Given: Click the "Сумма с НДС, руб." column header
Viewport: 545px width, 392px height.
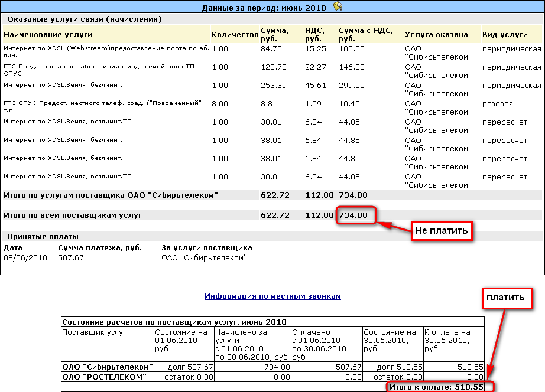Looking at the screenshot, I should tap(366, 34).
